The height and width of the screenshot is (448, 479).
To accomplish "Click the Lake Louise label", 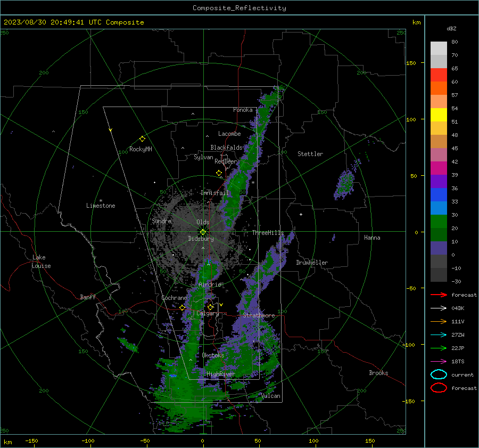I will [x=41, y=262].
